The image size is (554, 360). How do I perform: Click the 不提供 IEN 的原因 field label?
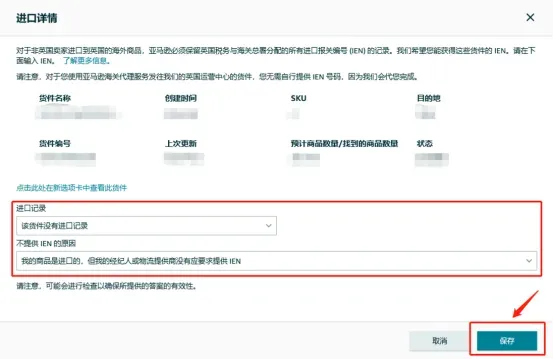coord(46,243)
